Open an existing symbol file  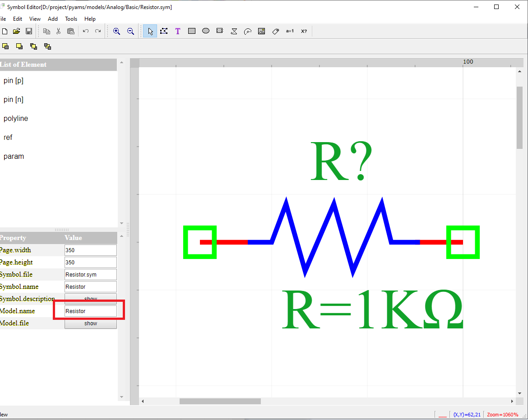click(16, 31)
